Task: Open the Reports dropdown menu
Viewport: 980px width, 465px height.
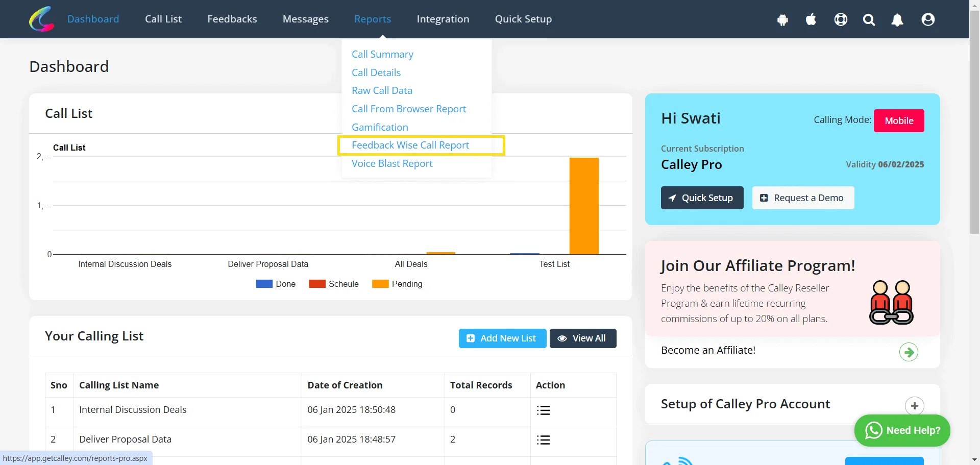Action: [x=373, y=19]
